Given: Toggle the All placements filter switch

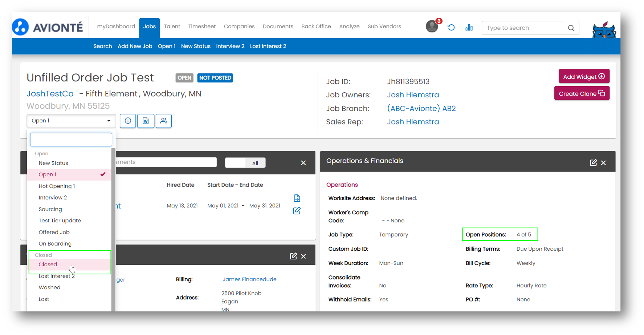Looking at the screenshot, I should 245,163.
